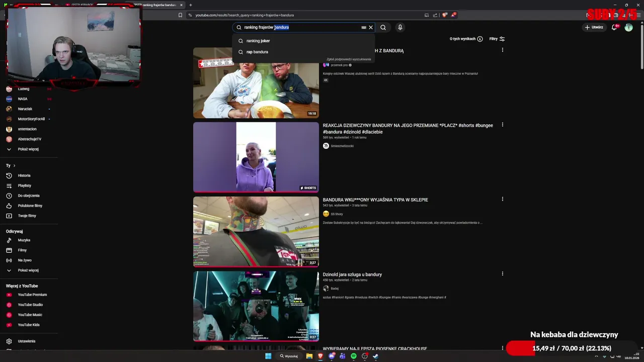Open the store clip thumbnail
The height and width of the screenshot is (362, 644).
pyautogui.click(x=256, y=232)
